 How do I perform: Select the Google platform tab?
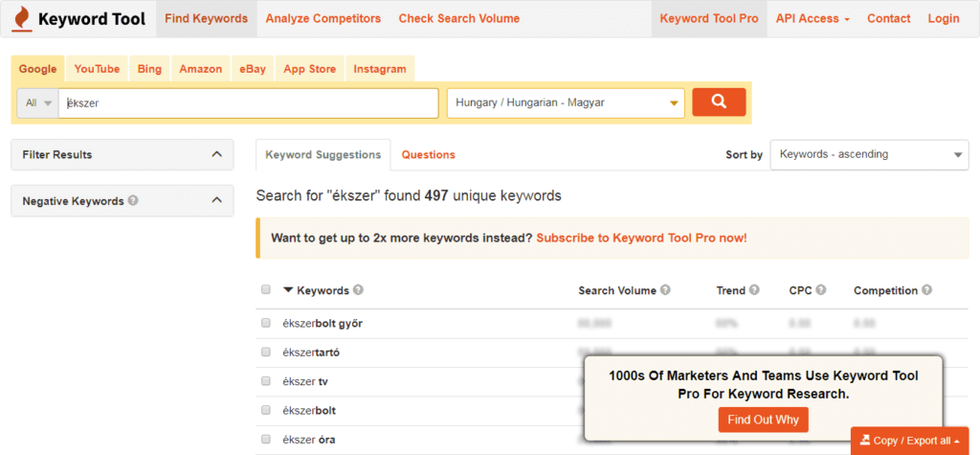click(37, 69)
